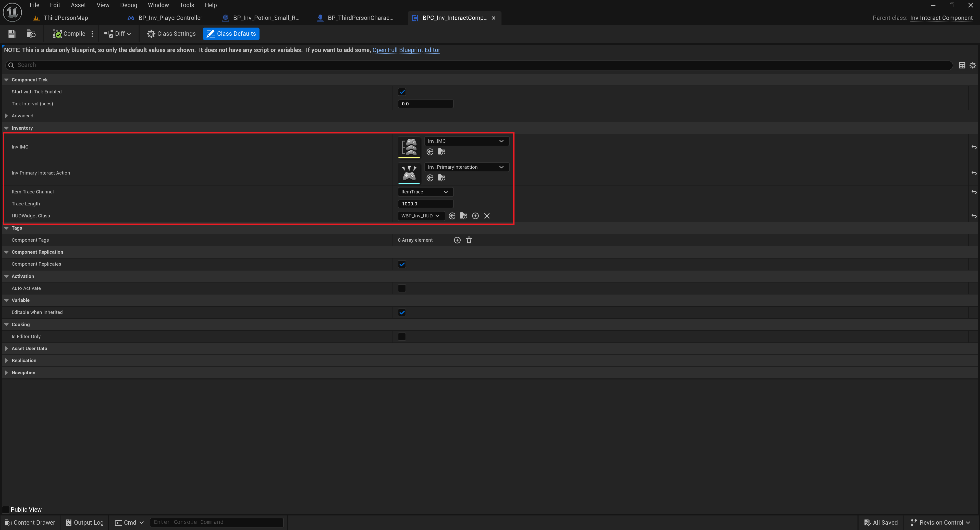The width and height of the screenshot is (980, 530).
Task: Click Open Full Blueprint Editor link
Action: 406,50
